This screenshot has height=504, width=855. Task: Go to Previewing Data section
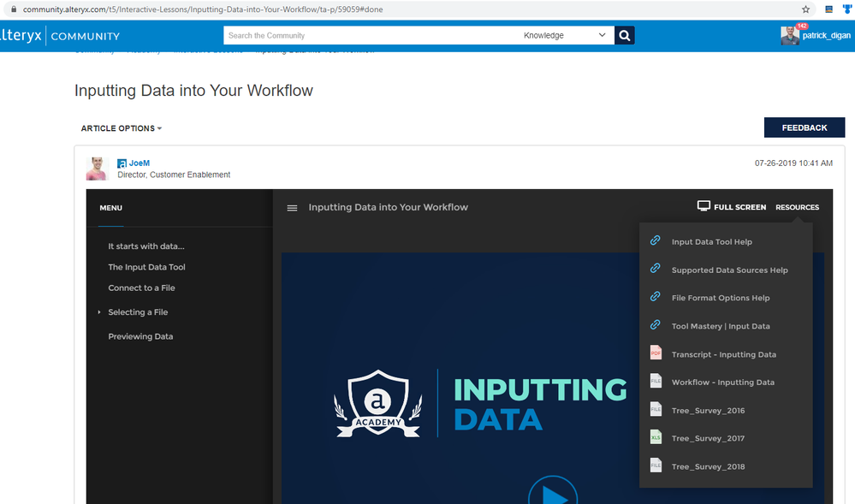pyautogui.click(x=140, y=336)
